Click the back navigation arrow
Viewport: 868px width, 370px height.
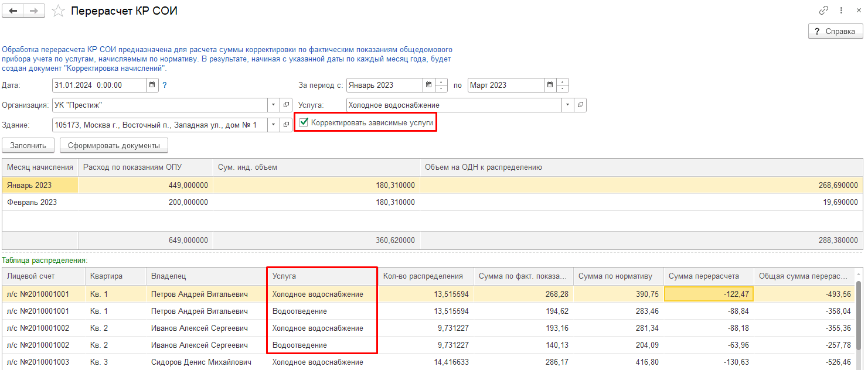coord(13,11)
